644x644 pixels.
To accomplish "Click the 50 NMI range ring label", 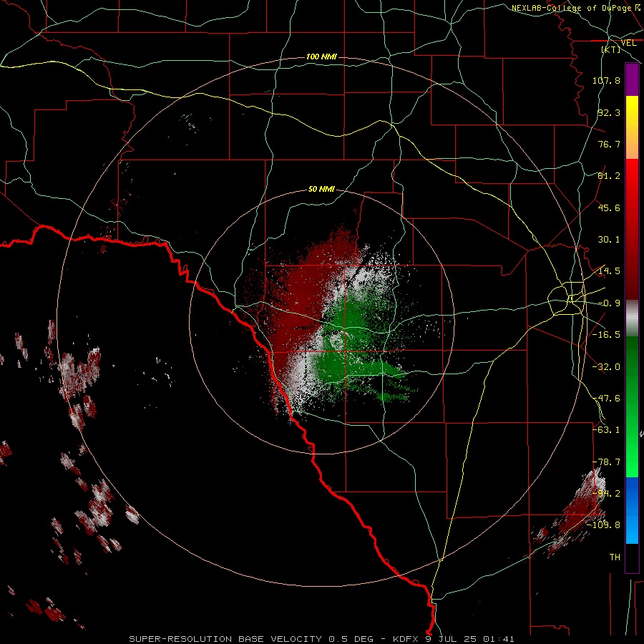I will [321, 189].
